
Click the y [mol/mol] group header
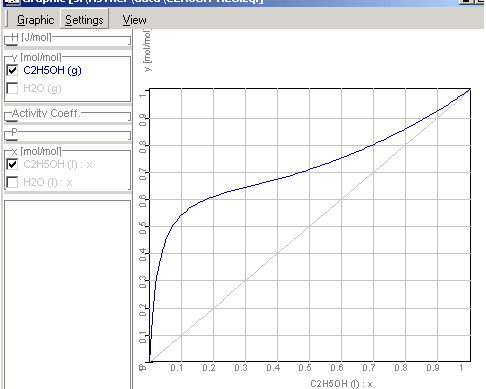click(37, 57)
